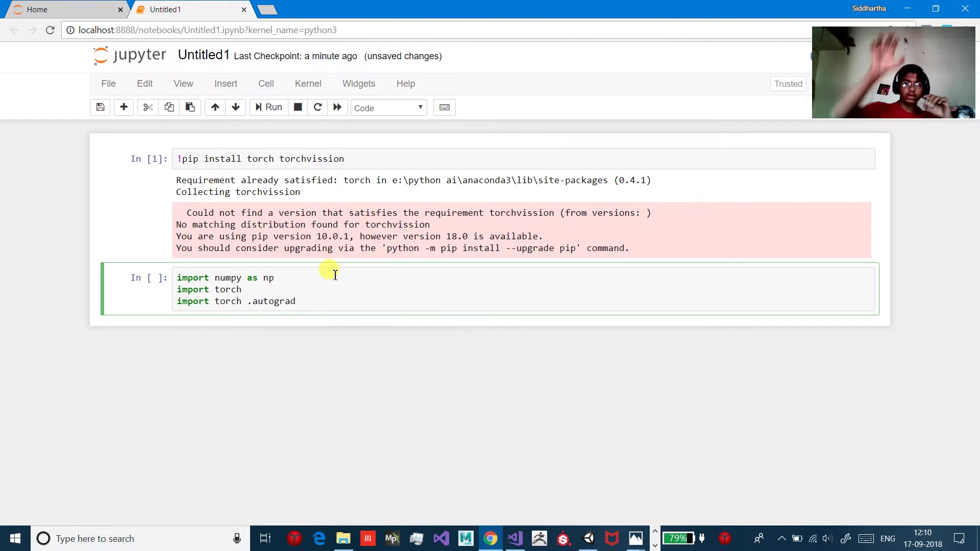Screen dimensions: 980x551
Task: Copy selected cells icon
Action: [169, 107]
